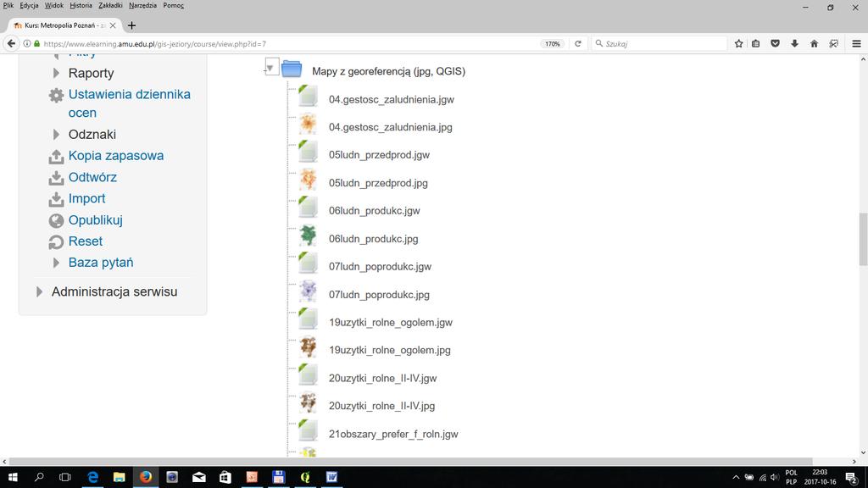868x488 pixels.
Task: Reload the page with refresh button
Action: pyautogui.click(x=578, y=44)
